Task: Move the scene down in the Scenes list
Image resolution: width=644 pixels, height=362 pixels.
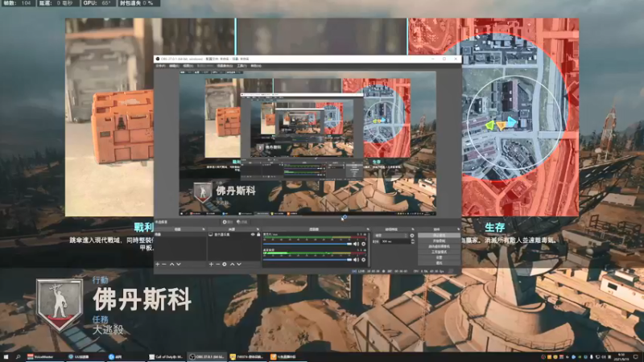Action: tap(179, 265)
